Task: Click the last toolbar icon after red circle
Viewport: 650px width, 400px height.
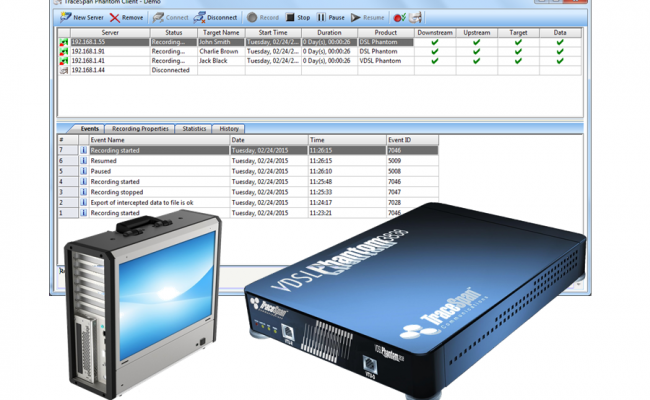Action: click(x=415, y=17)
